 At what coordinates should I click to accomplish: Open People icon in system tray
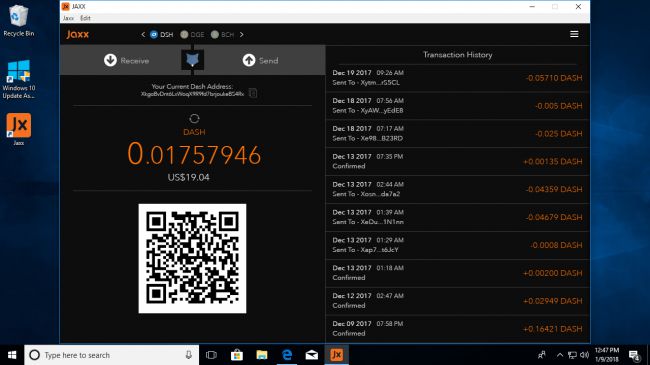541,355
